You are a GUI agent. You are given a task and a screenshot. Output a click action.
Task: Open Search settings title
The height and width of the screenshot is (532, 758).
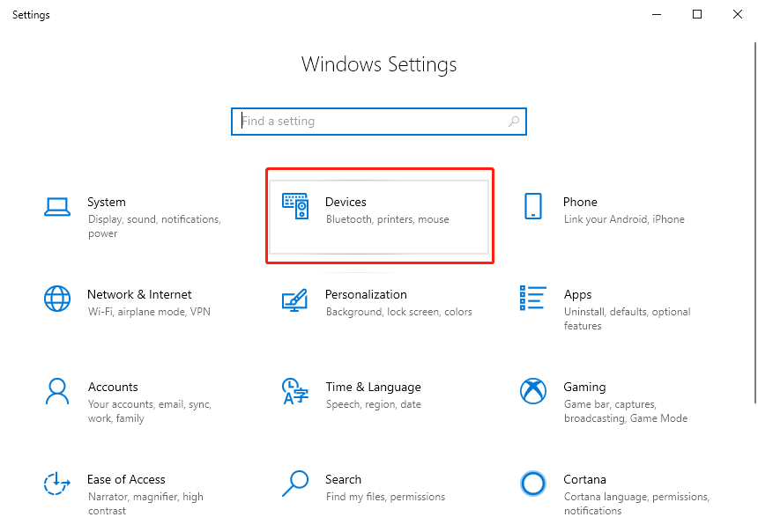[343, 479]
